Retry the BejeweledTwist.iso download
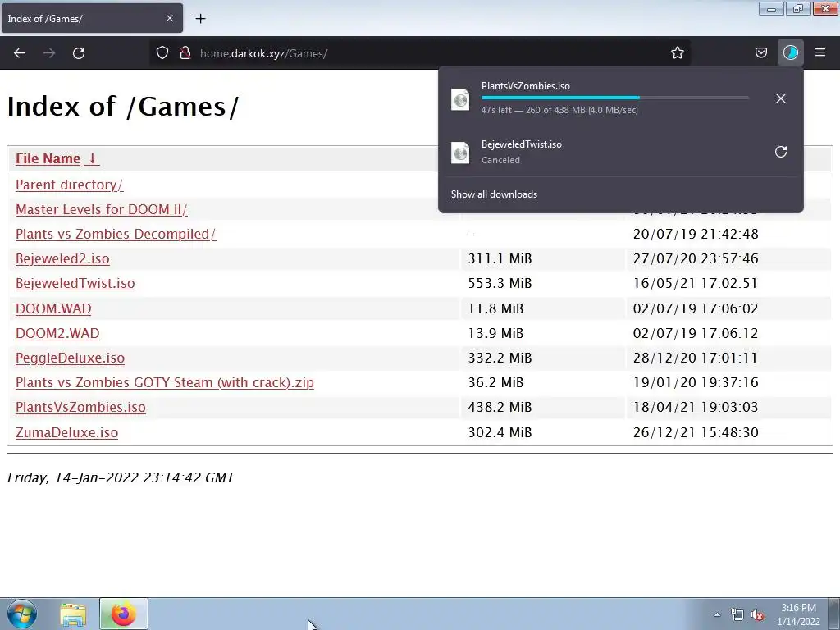 point(781,152)
